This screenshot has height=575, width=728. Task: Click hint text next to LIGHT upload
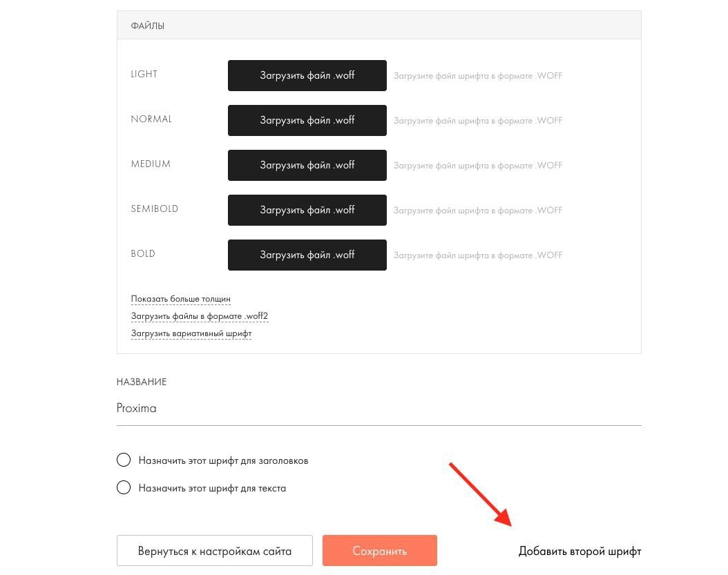[x=478, y=76]
